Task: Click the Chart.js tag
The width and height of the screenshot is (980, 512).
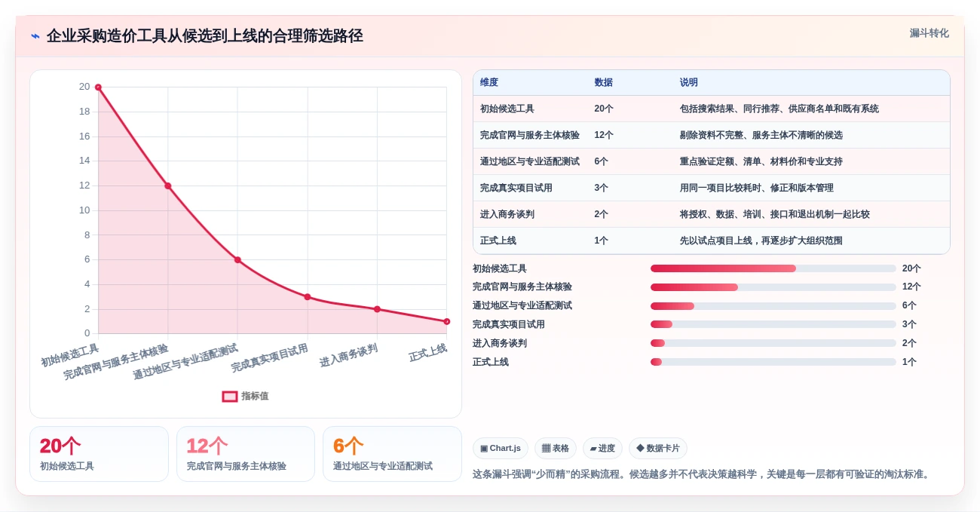Action: tap(501, 448)
